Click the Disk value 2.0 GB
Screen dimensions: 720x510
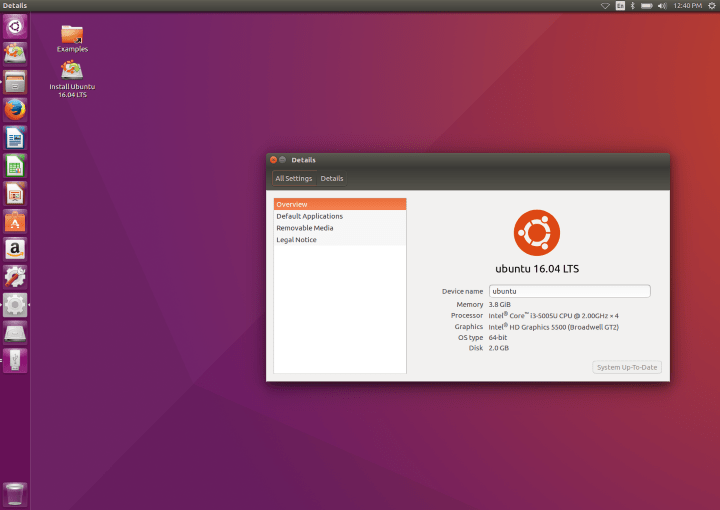coord(499,348)
